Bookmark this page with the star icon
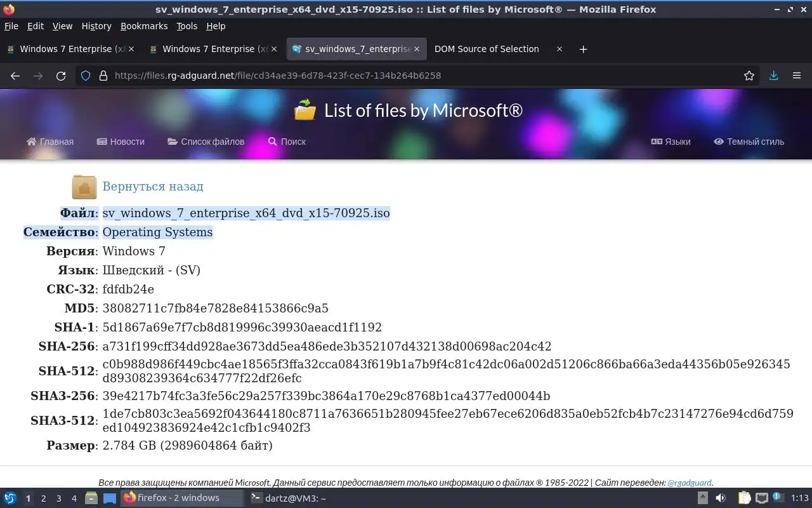812x508 pixels. coord(749,76)
